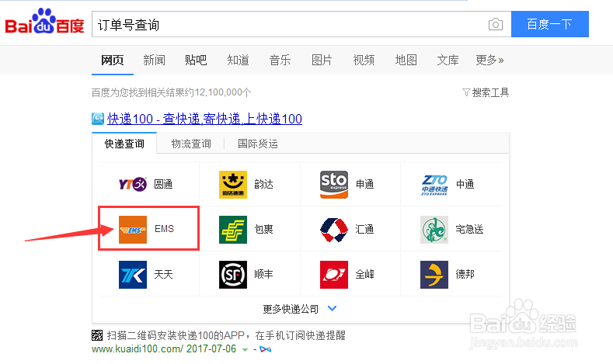Open dropdown arrow next to result date
Viewport: 613px width, 364px height.
(x=245, y=349)
